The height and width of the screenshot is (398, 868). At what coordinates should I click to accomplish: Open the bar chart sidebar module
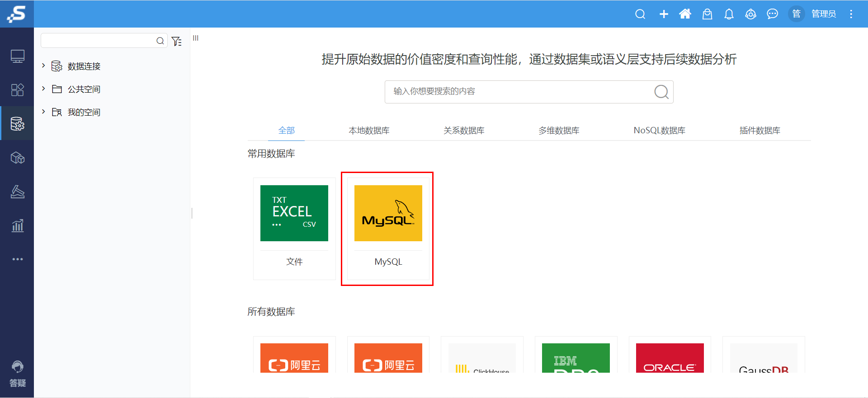[17, 225]
